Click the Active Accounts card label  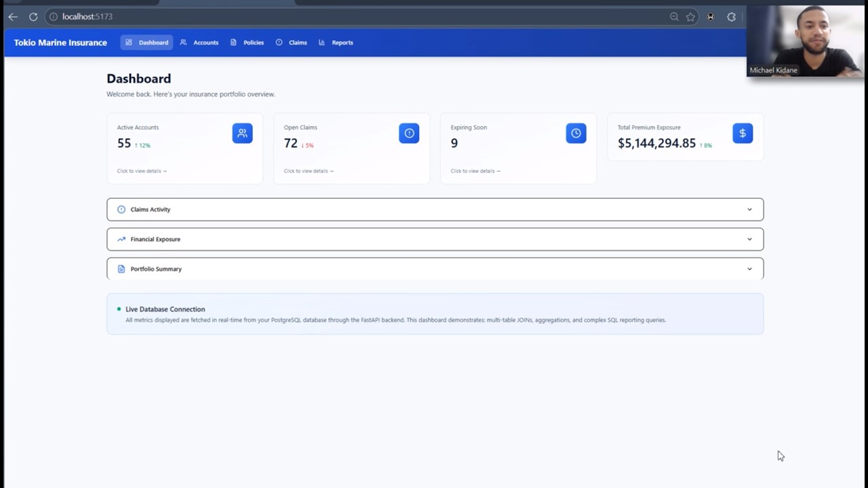[138, 127]
